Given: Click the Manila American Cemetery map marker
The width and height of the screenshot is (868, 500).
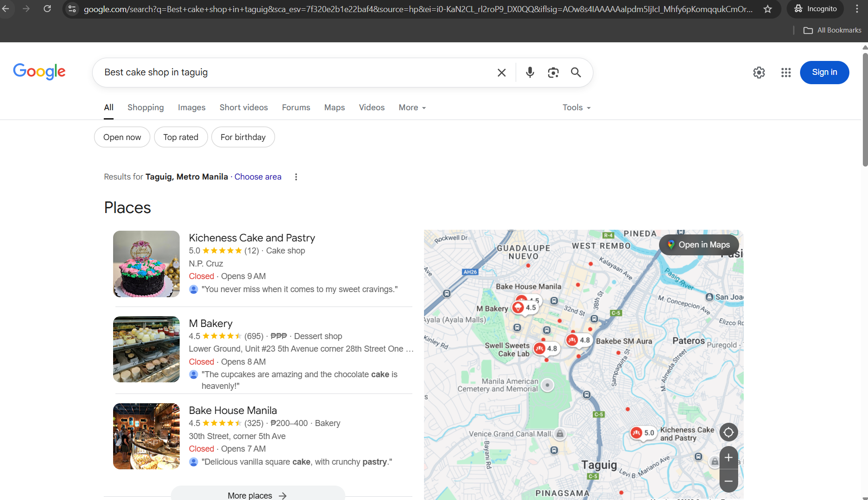Looking at the screenshot, I should click(548, 385).
